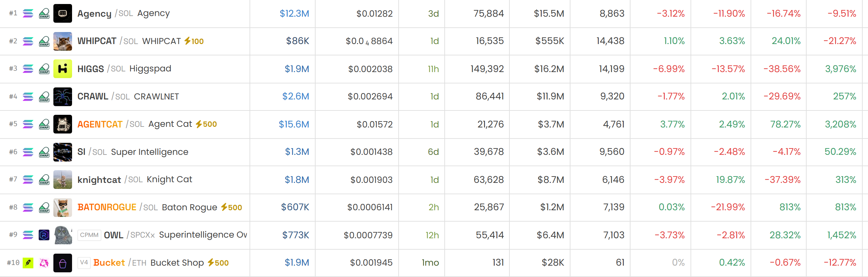The image size is (868, 277).
Task: Click the $8.7M volume for knightcat
Action: click(x=550, y=180)
